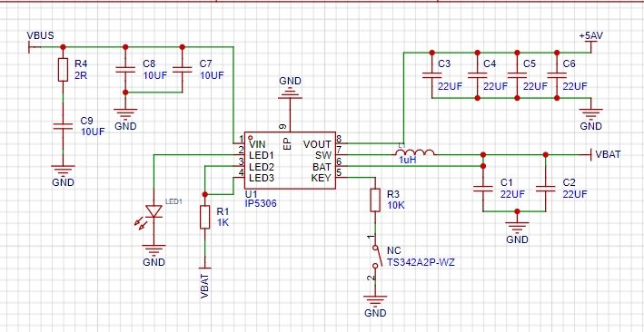The image size is (644, 332).
Task: Select the +5AV net port label
Action: coord(591,35)
